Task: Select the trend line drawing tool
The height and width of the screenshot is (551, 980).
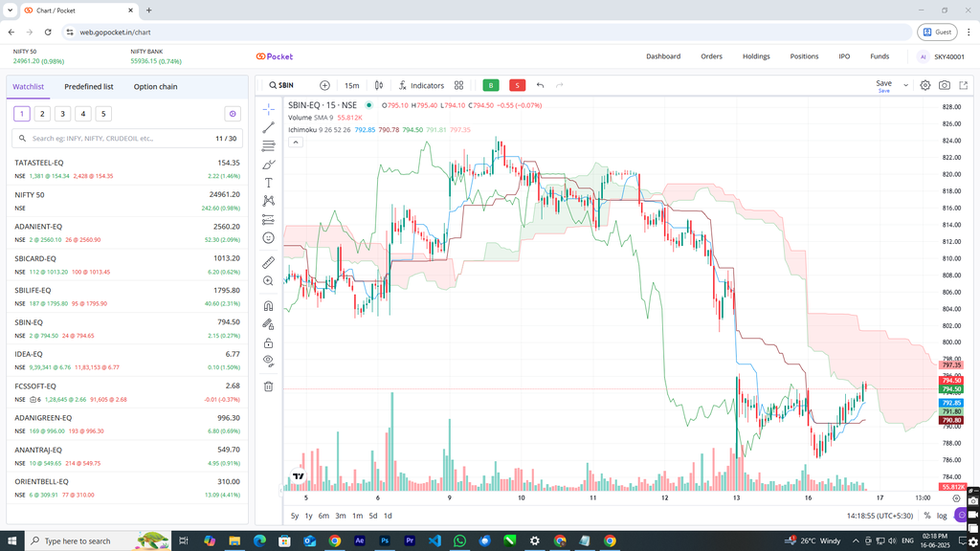Action: [268, 127]
